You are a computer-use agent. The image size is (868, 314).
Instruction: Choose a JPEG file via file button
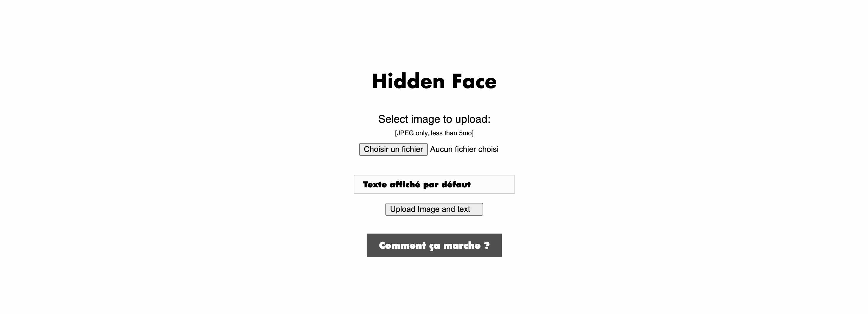[393, 149]
